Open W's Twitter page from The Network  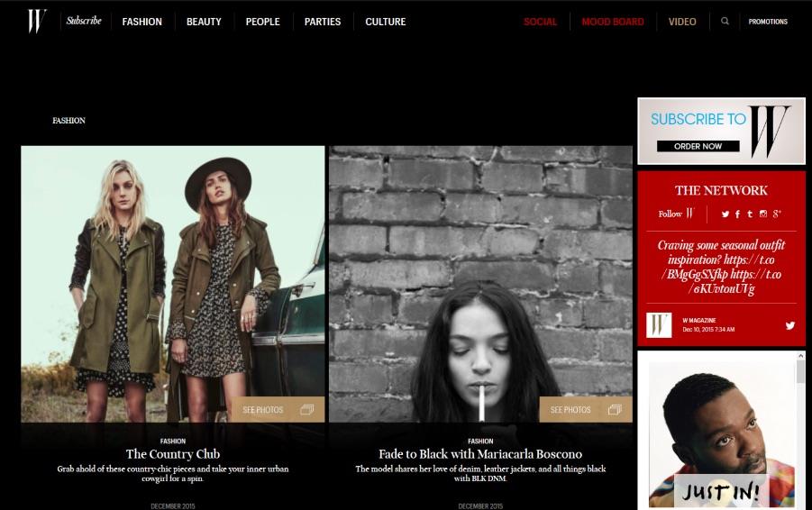[724, 214]
